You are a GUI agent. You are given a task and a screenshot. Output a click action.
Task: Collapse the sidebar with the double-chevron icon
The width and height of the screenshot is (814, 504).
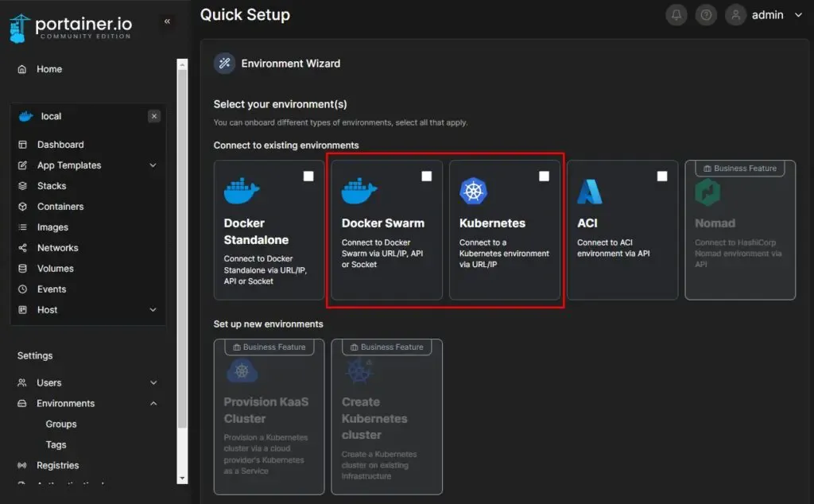[x=167, y=21]
